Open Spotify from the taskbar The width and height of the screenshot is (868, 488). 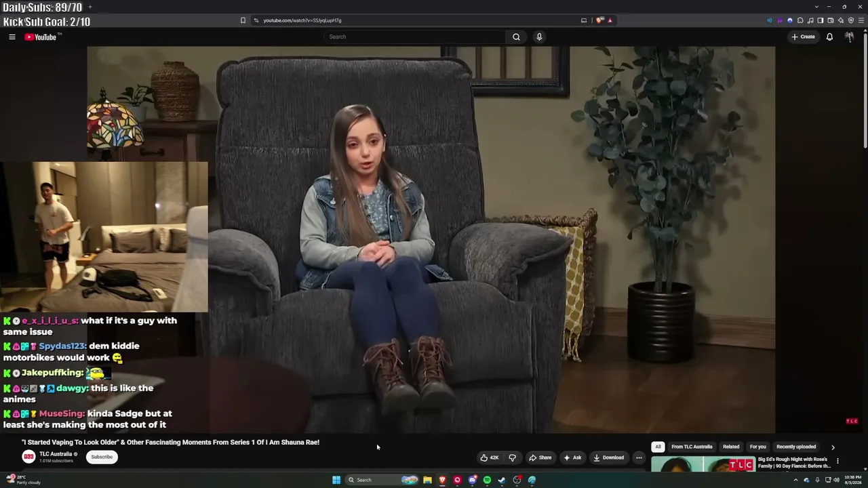[487, 480]
